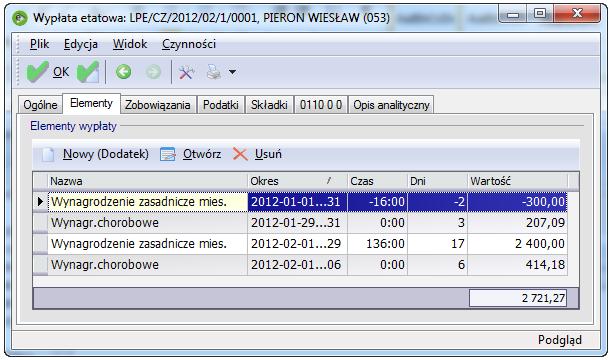Select the Elementy tab
Screen dimensions: 615x360
91,103
